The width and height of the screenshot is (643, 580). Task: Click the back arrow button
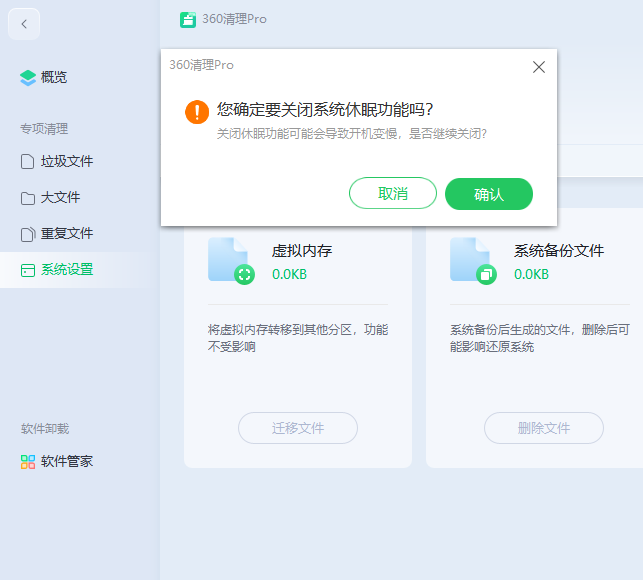coord(24,24)
